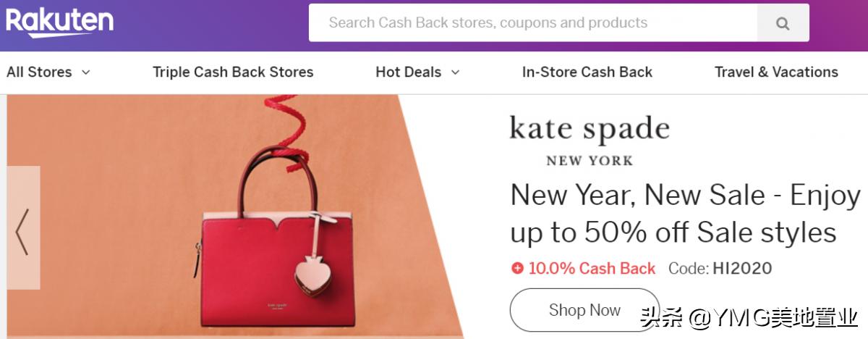The width and height of the screenshot is (868, 339).
Task: Click the red plus Cash Back icon
Action: [x=517, y=268]
